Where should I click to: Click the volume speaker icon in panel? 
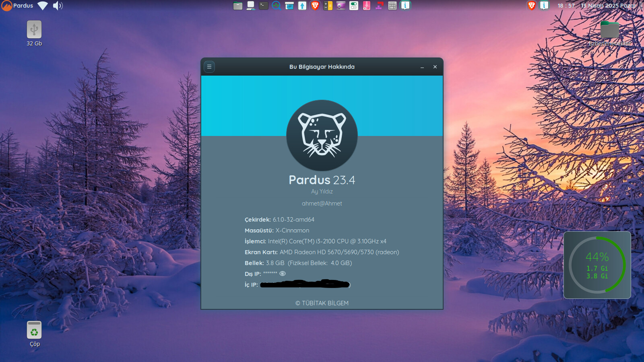58,6
